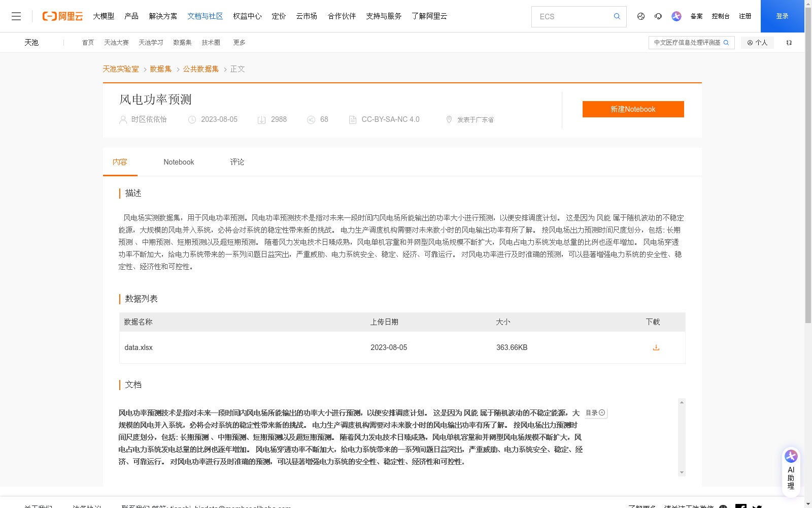
Task: Click the fullscreen expand icon
Action: (789, 43)
